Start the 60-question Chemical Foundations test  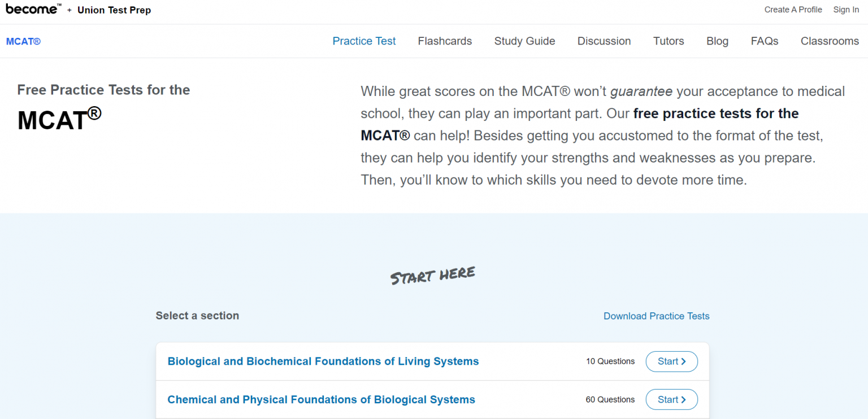[x=671, y=399]
